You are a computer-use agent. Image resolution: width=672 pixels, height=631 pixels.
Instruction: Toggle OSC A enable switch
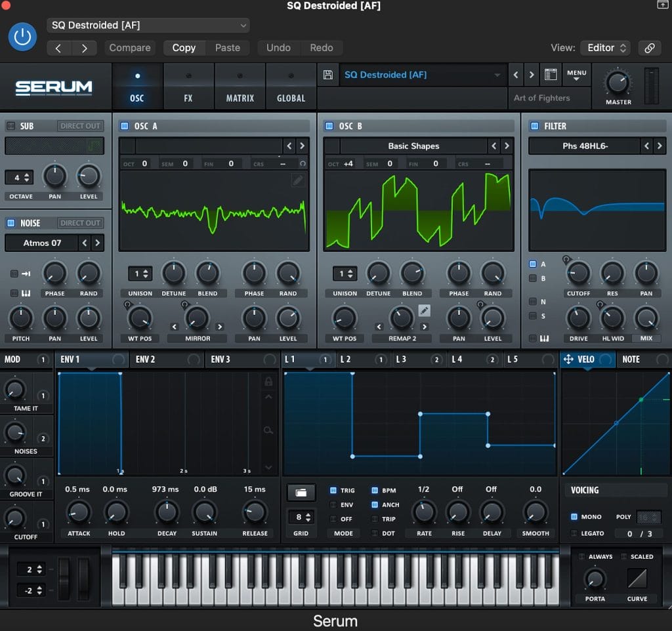[x=125, y=125]
